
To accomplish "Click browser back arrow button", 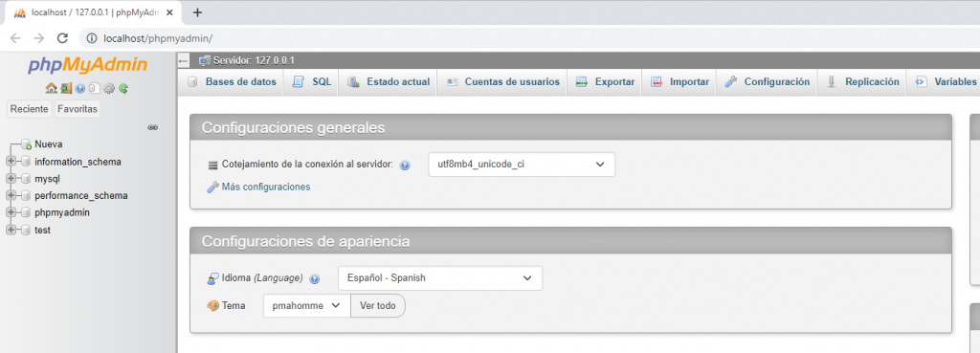I will [15, 38].
